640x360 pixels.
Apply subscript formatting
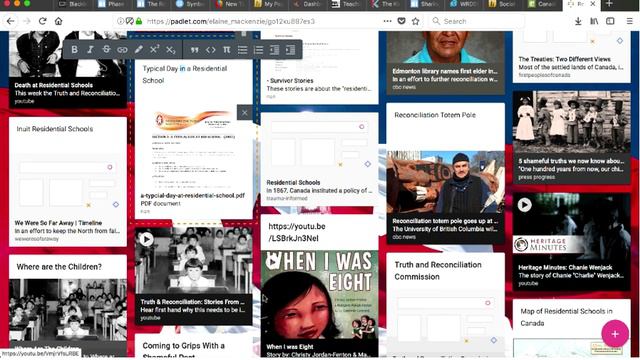click(x=171, y=50)
